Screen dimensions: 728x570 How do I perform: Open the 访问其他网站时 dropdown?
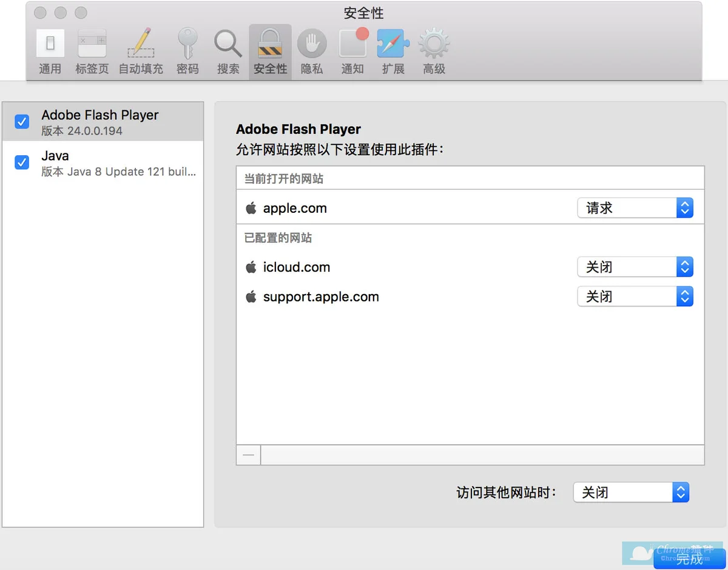point(632,492)
